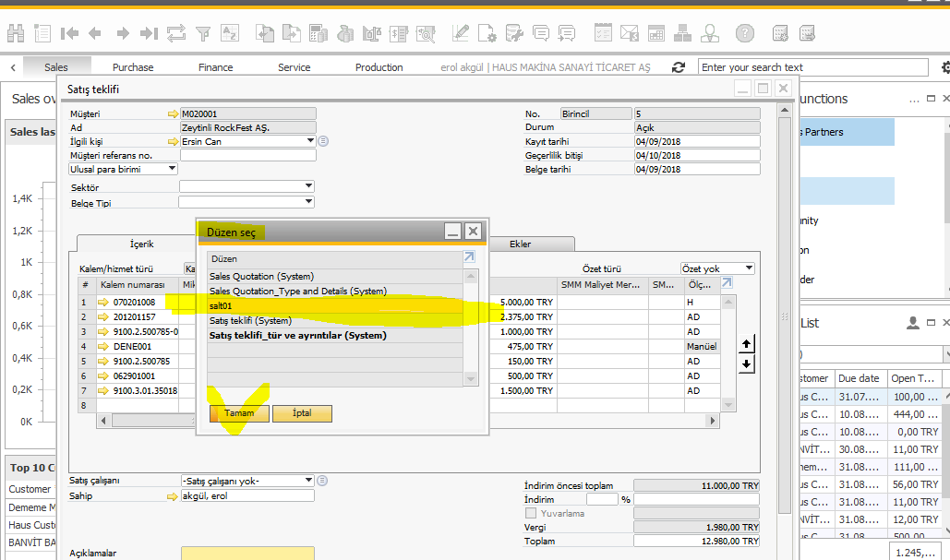950x560 pixels.
Task: Select the Ekler tab
Action: point(521,244)
